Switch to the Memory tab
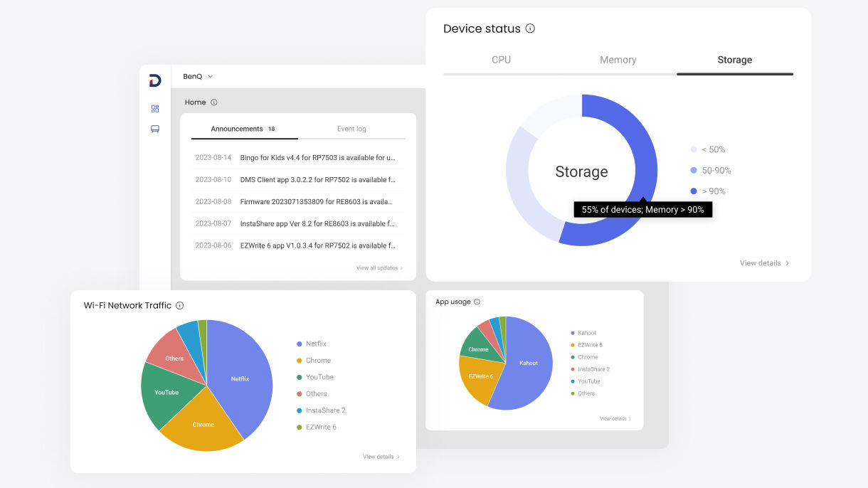The image size is (868, 488). [618, 60]
